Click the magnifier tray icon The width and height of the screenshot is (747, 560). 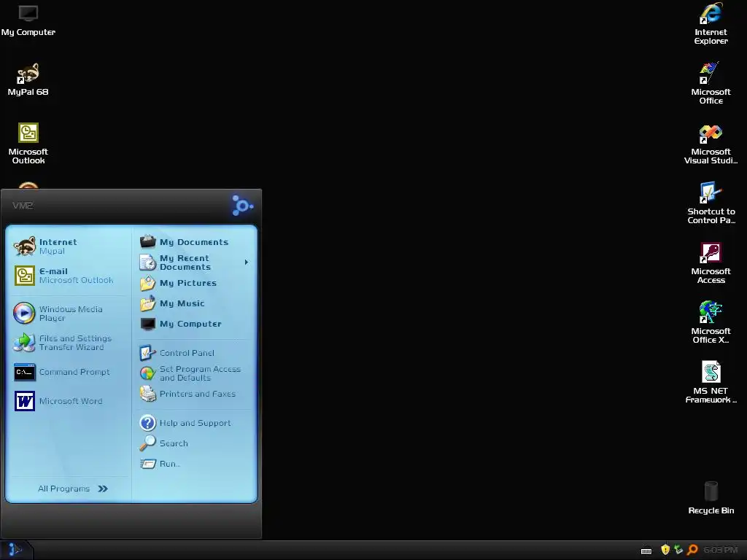(692, 550)
